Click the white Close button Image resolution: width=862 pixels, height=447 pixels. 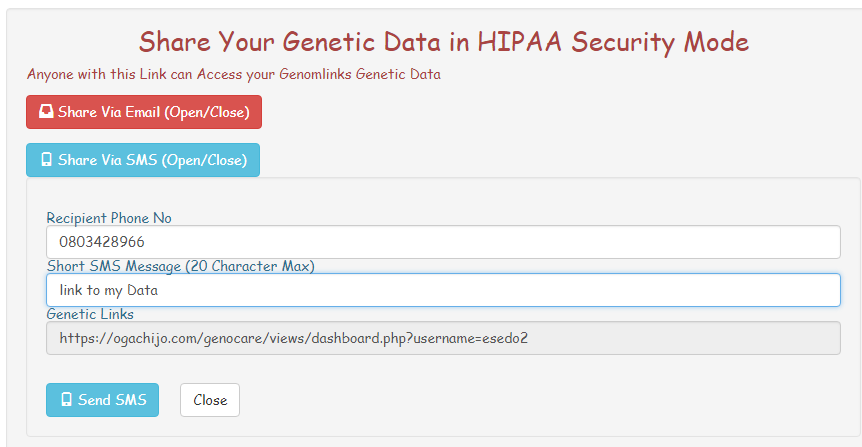click(x=210, y=400)
